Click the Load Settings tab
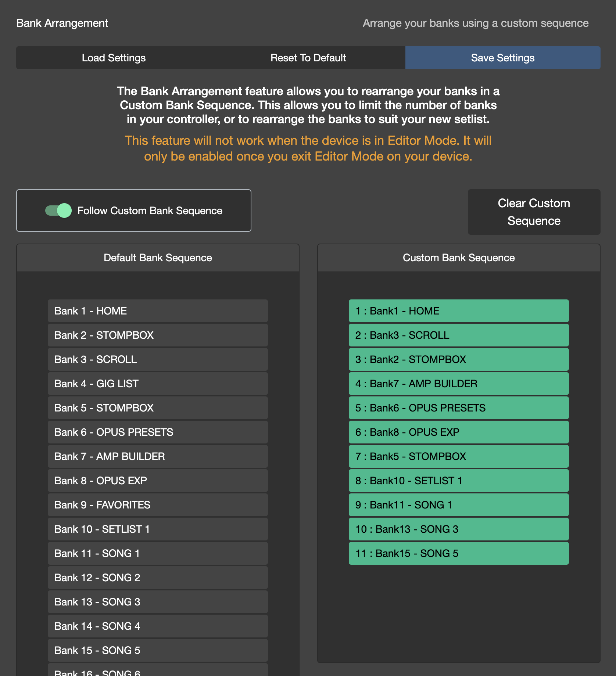The width and height of the screenshot is (616, 676). (114, 58)
